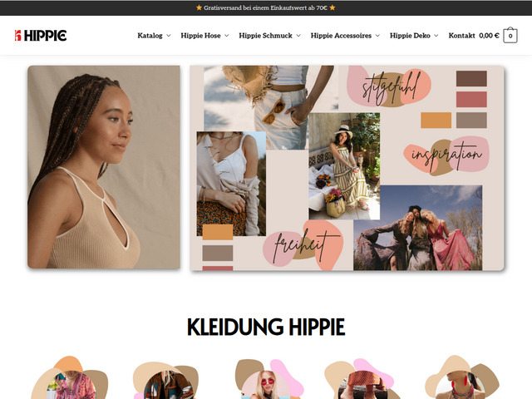Open the Hippie Deko menu
532x399 pixels.
coord(410,35)
